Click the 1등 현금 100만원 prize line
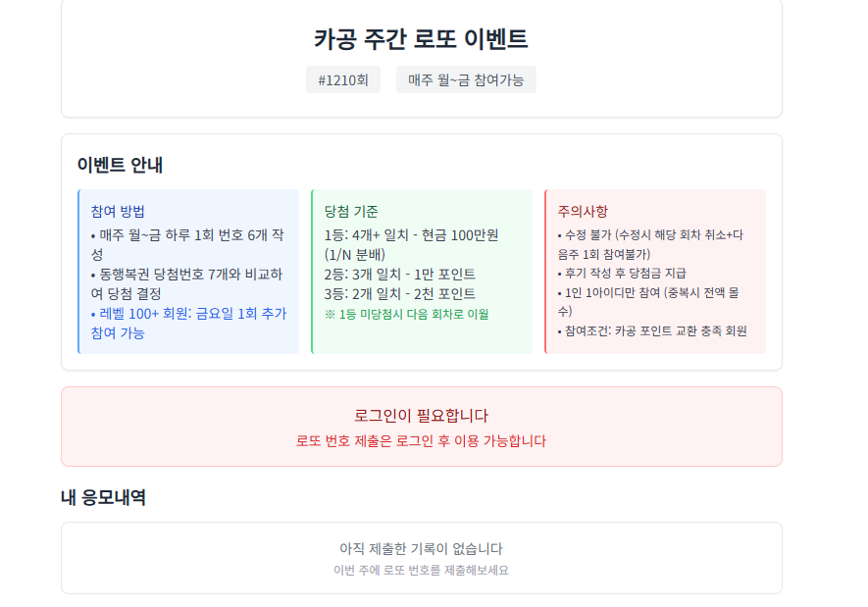 click(x=411, y=244)
